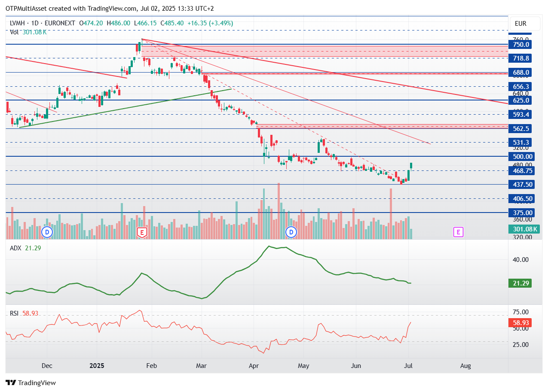
Task: Click the 718.8 price level label
Action: 520,58
